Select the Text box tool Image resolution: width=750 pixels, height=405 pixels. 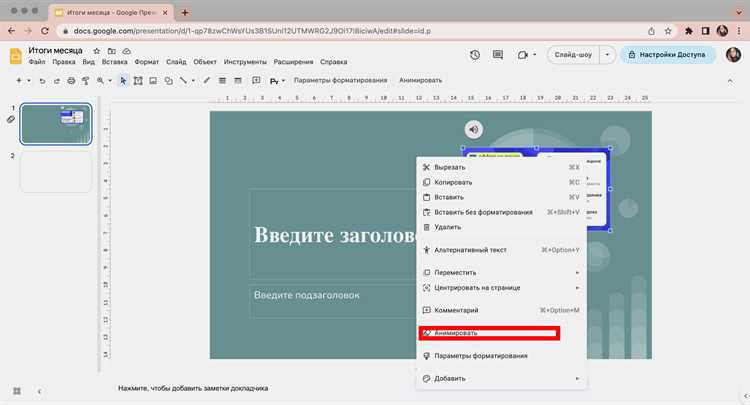point(138,81)
